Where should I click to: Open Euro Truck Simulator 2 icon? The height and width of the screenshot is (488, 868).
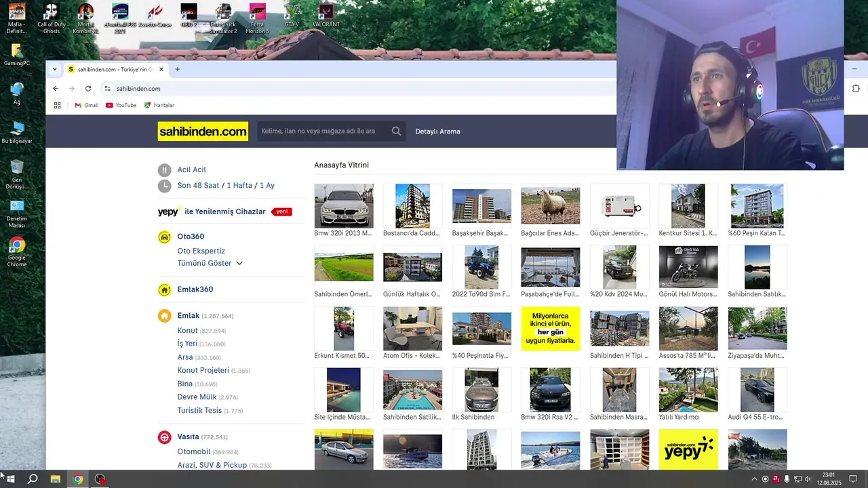[x=223, y=18]
